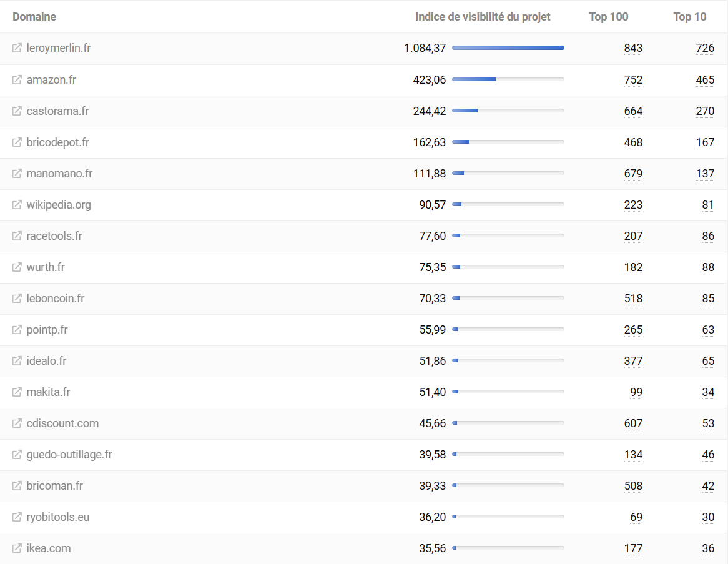Click external link icon beside leboncoin.fr
The image size is (728, 564).
(17, 299)
